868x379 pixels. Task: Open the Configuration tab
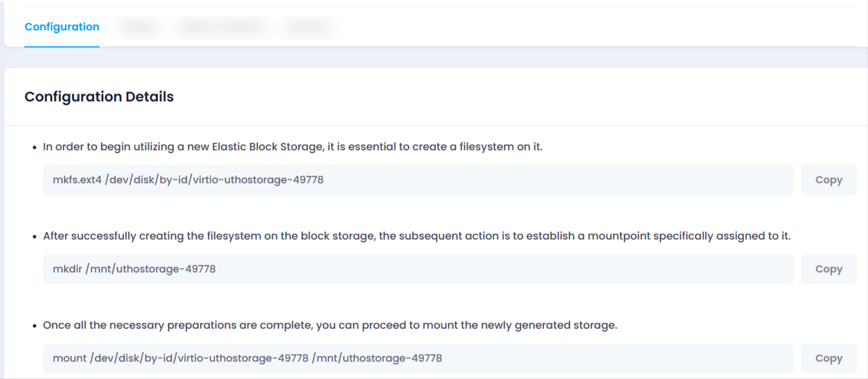point(62,27)
